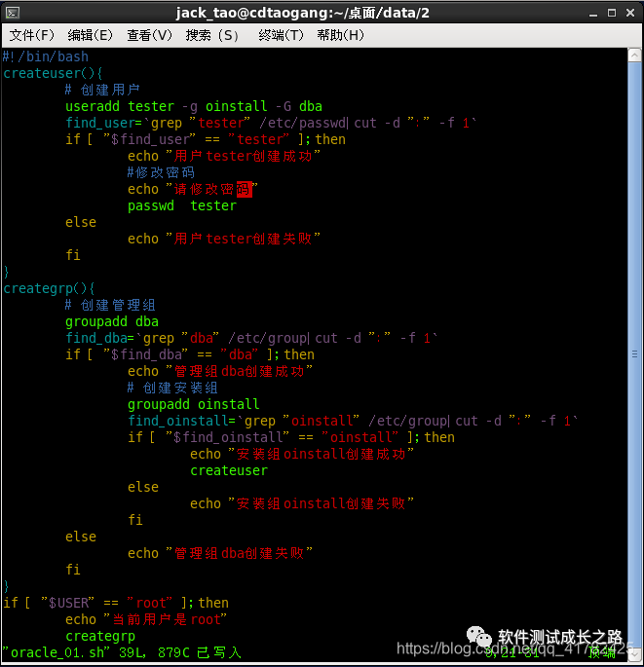
Task: Click the # 创建管理组 comment
Action: [110, 305]
